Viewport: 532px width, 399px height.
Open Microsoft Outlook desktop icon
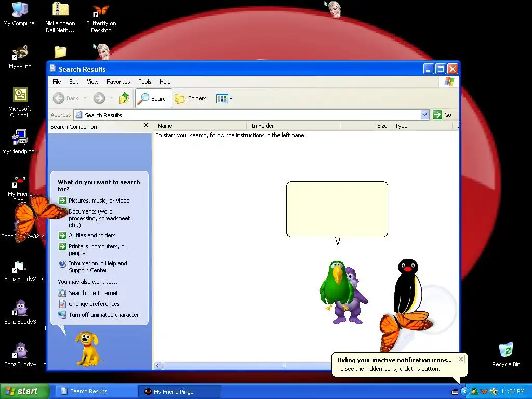point(20,103)
